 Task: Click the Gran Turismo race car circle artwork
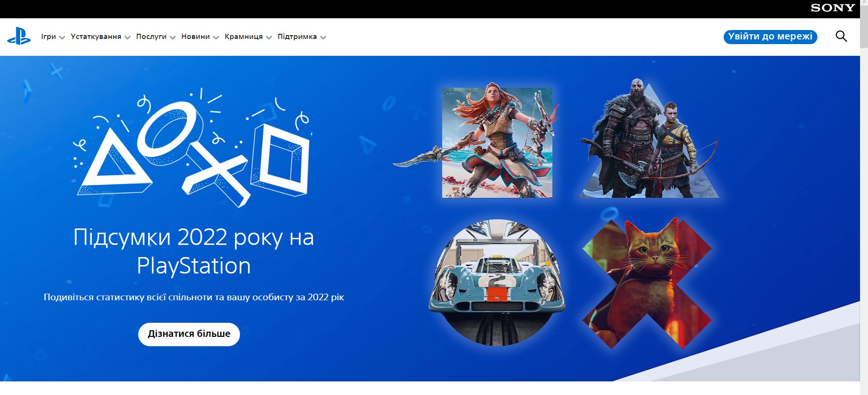coord(497,282)
